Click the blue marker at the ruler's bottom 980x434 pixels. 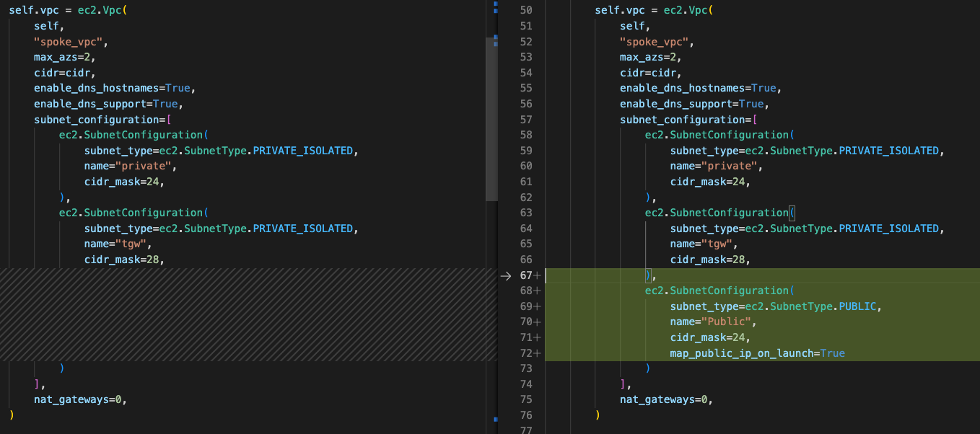(x=495, y=417)
